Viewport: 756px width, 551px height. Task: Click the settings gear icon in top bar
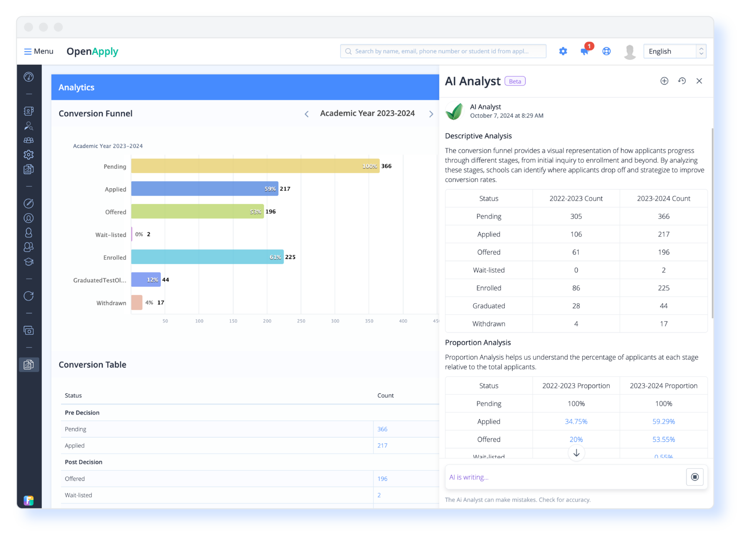563,51
